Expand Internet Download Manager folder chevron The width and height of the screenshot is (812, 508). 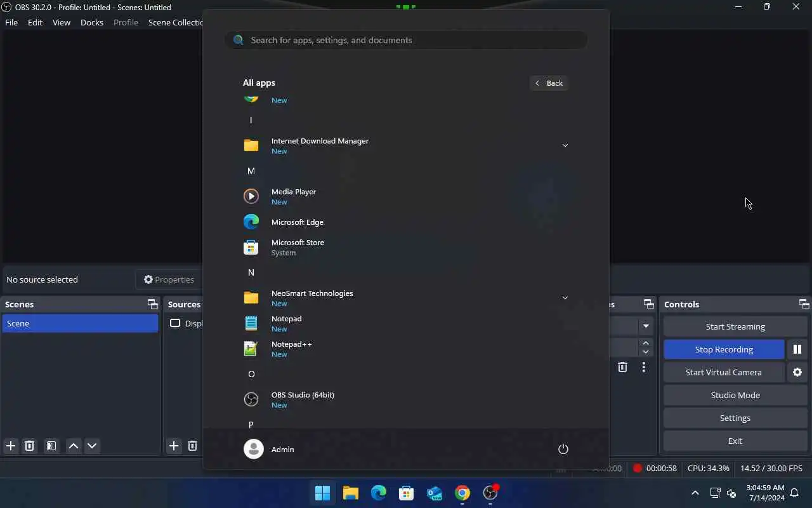565,145
